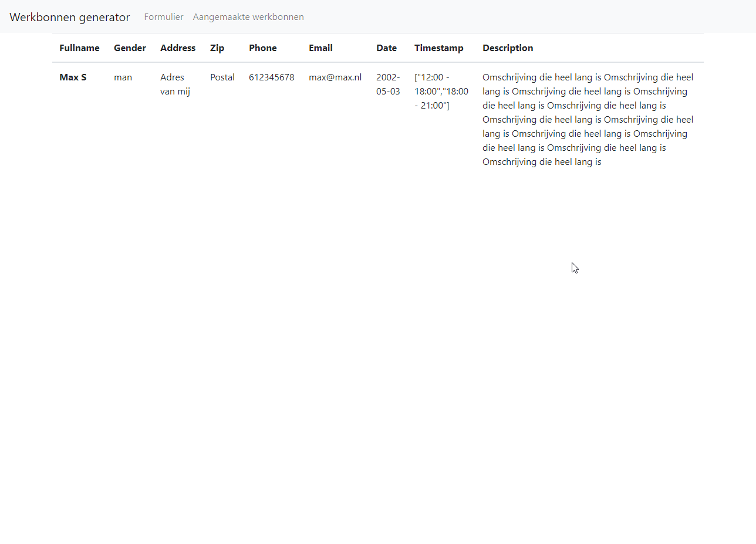Click the Gender column header
The width and height of the screenshot is (756, 544).
pos(130,48)
